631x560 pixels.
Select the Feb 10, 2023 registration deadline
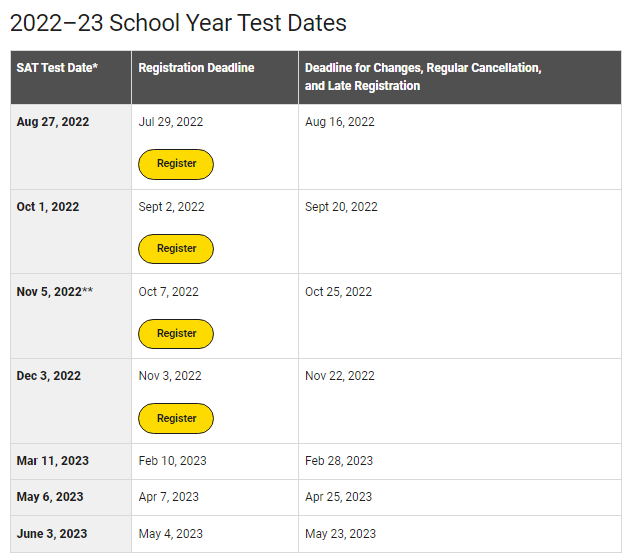[173, 461]
